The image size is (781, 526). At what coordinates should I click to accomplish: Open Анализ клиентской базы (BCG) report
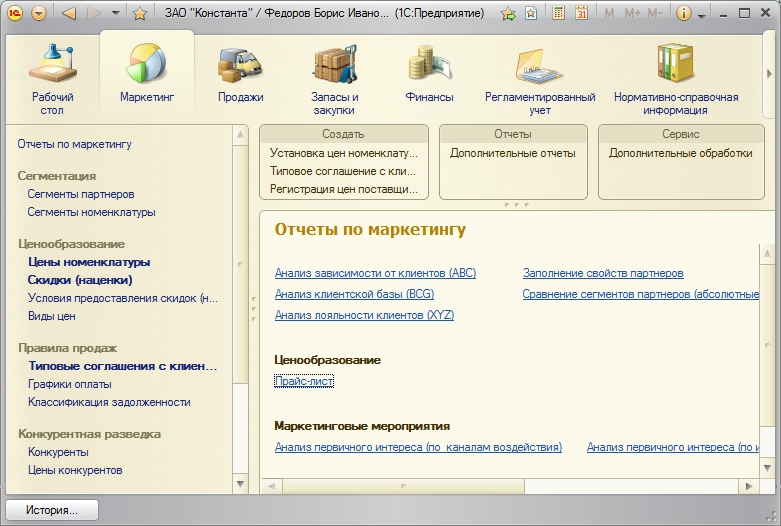click(354, 294)
